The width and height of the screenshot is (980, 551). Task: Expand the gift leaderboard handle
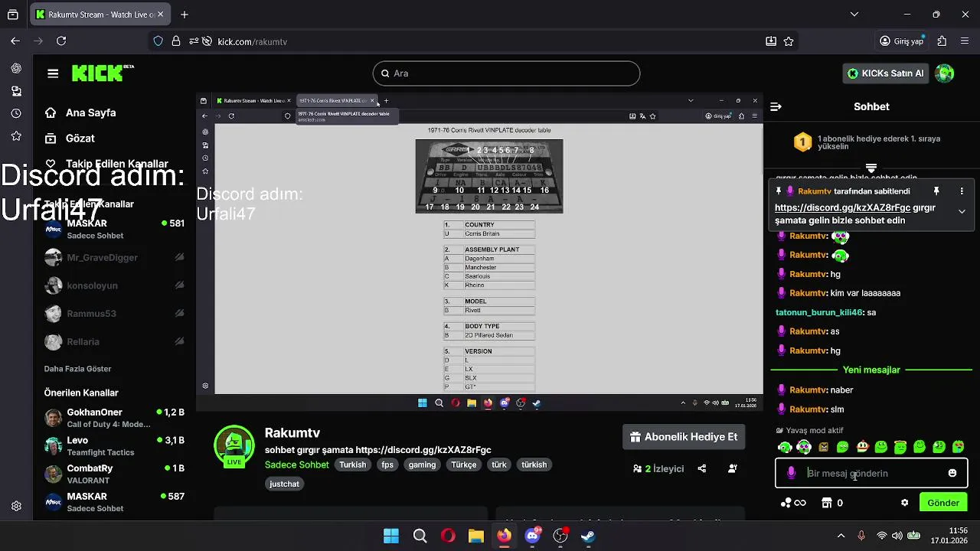point(871,168)
